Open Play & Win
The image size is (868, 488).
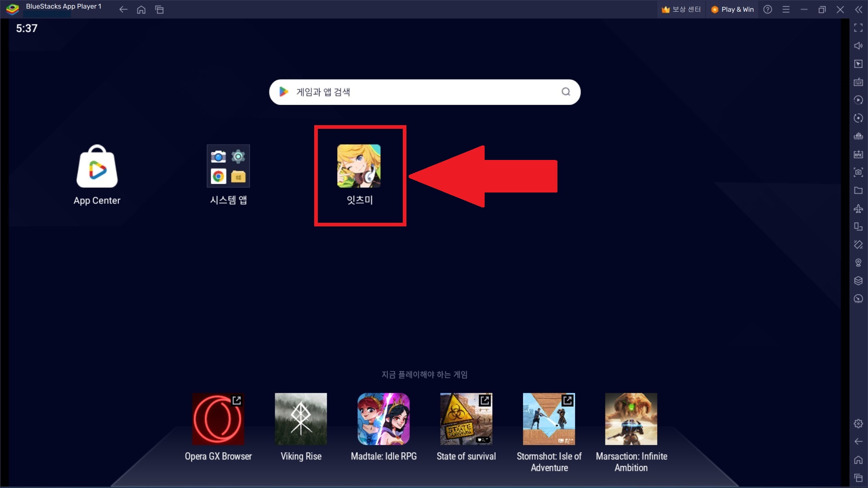pyautogui.click(x=732, y=9)
